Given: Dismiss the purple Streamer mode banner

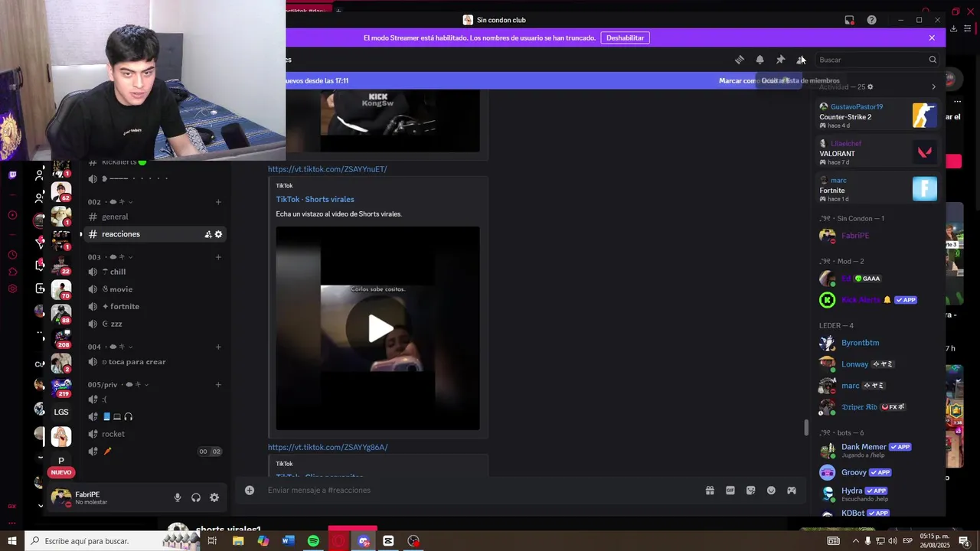Looking at the screenshot, I should pyautogui.click(x=932, y=37).
